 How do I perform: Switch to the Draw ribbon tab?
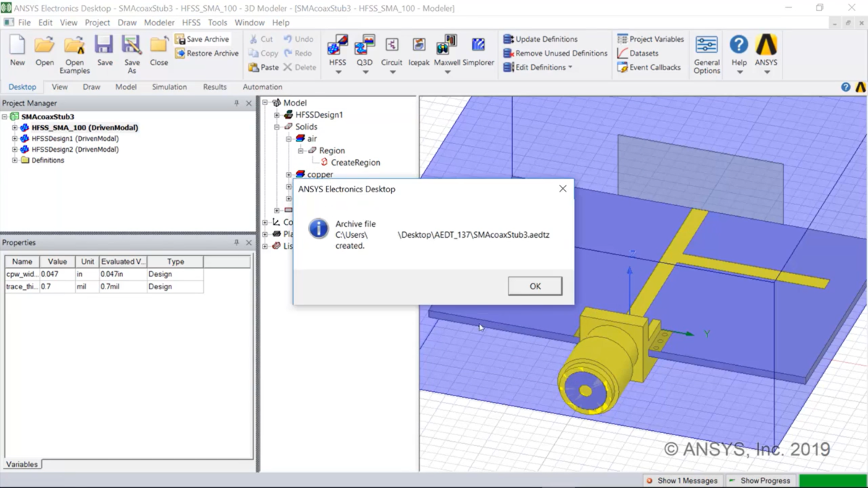coord(91,87)
